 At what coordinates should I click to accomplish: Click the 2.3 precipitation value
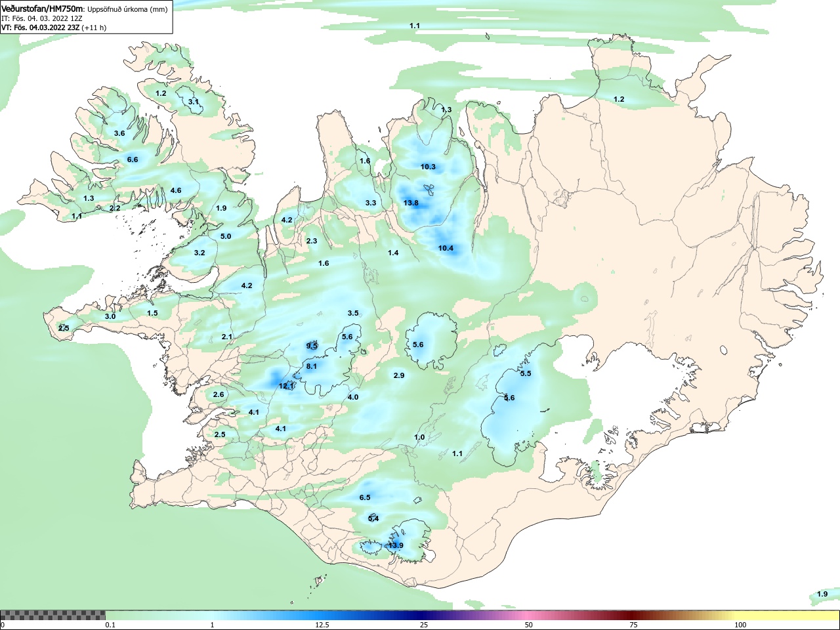(312, 241)
